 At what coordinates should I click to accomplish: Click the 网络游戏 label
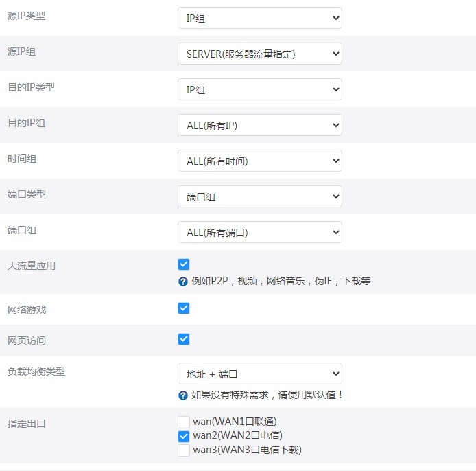click(x=27, y=310)
